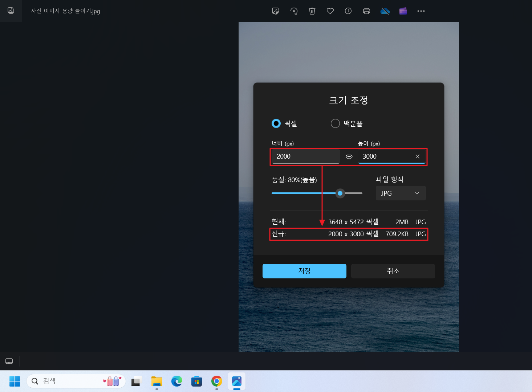This screenshot has width=532, height=392.
Task: Toggle the filmstrip icon at bottom-left
Action: point(9,361)
